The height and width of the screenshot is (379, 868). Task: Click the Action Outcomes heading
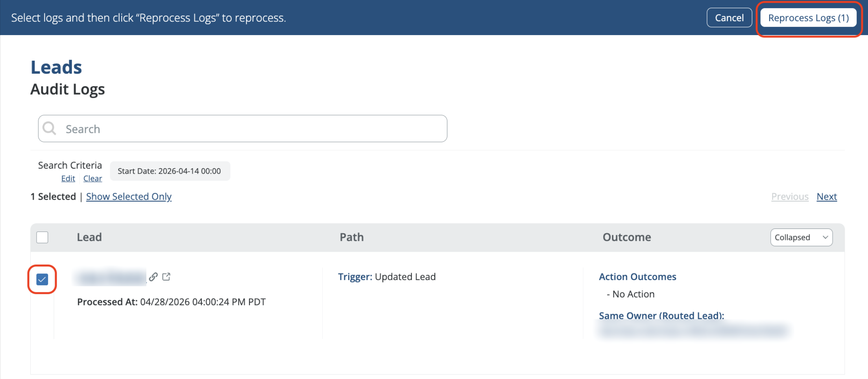(637, 277)
